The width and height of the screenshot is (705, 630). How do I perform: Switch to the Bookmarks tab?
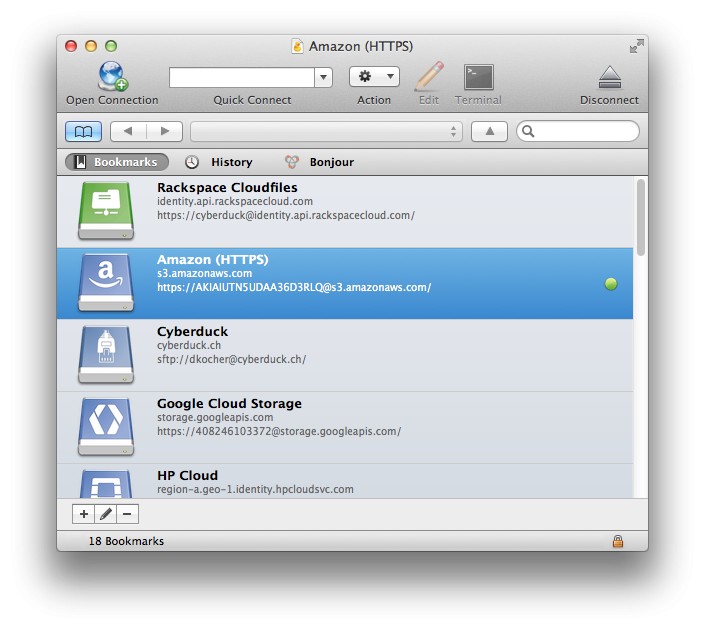click(117, 162)
